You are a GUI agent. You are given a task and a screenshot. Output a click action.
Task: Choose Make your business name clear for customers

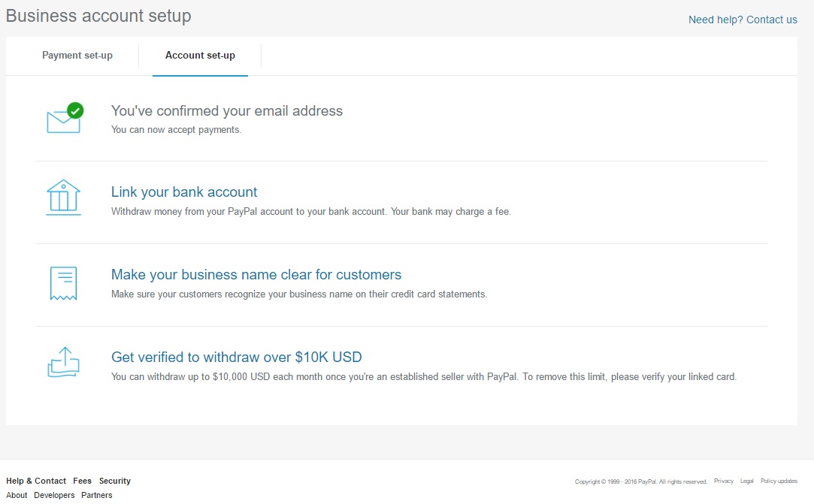coord(256,275)
